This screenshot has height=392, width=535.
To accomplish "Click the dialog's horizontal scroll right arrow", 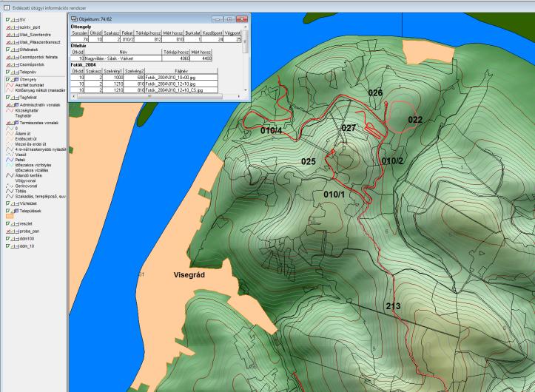I will (x=239, y=97).
